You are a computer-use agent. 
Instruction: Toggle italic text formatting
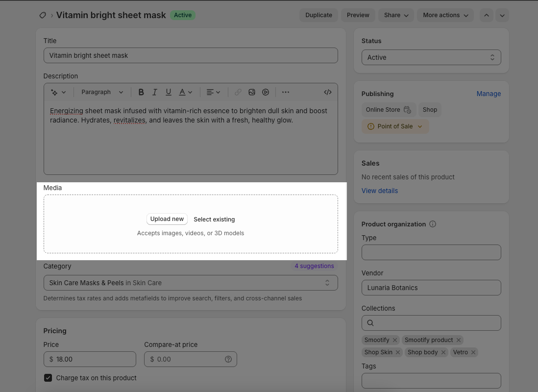(x=155, y=92)
